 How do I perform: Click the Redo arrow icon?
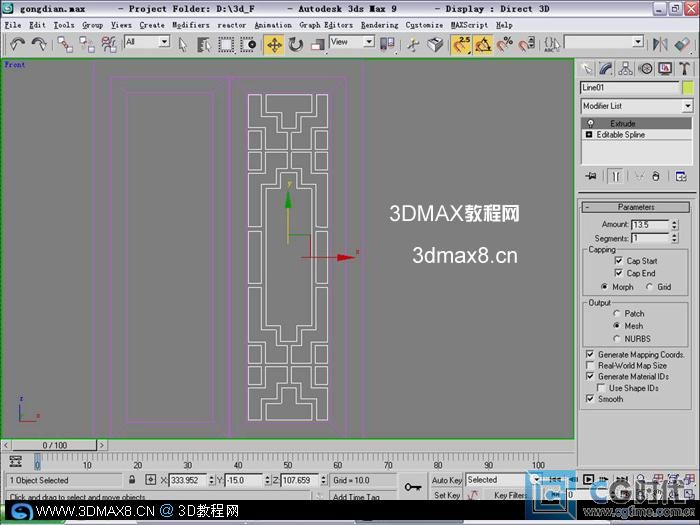(x=39, y=44)
